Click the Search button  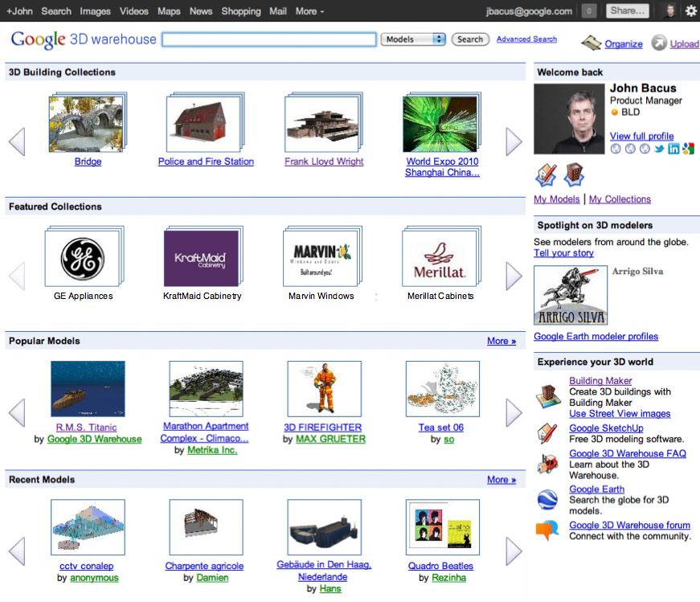click(470, 39)
